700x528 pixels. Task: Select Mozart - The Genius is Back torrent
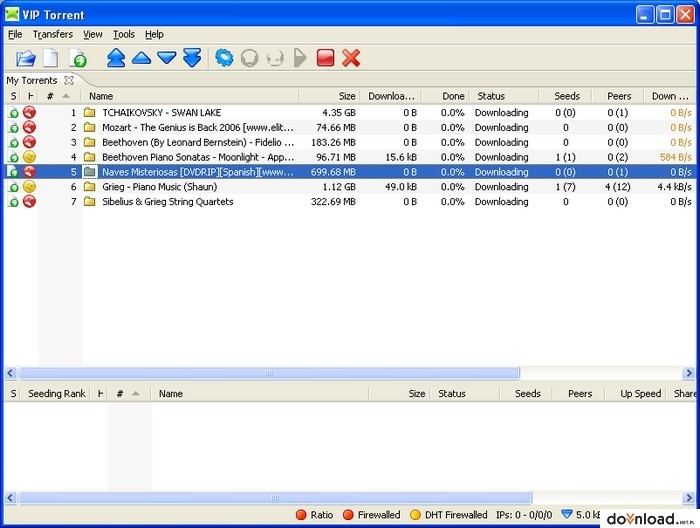point(350,127)
